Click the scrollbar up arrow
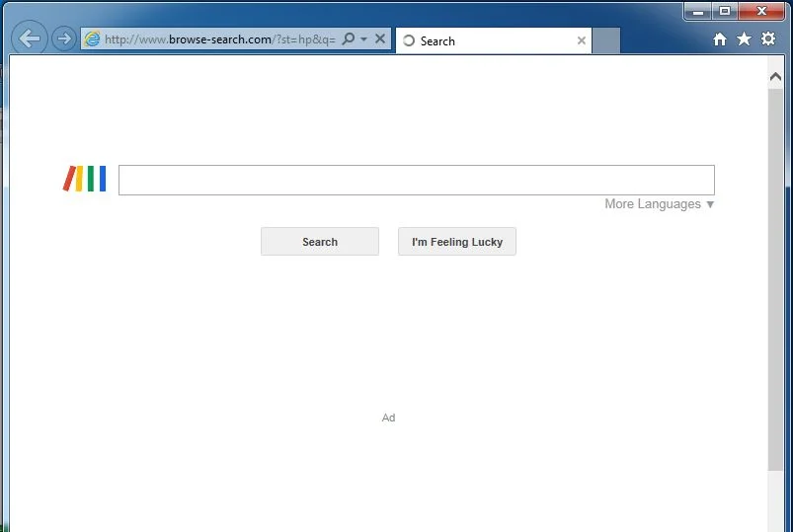Screen dimensions: 793x532 (x=775, y=76)
